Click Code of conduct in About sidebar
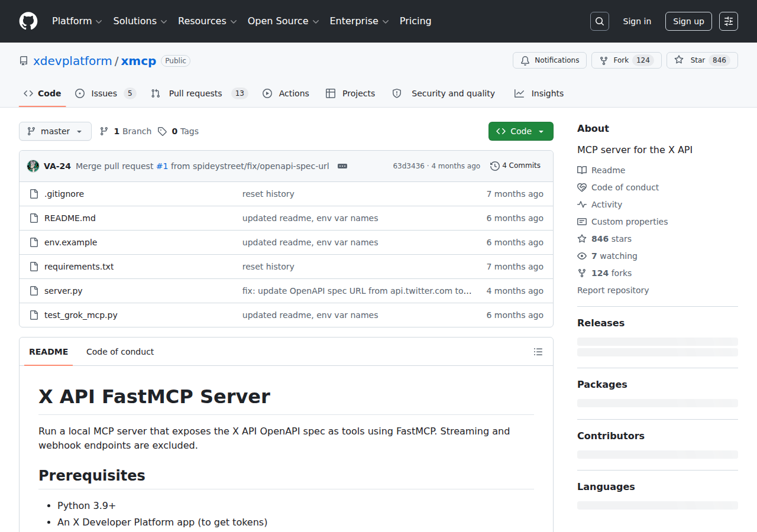Viewport: 757px width, 532px height. (x=618, y=187)
